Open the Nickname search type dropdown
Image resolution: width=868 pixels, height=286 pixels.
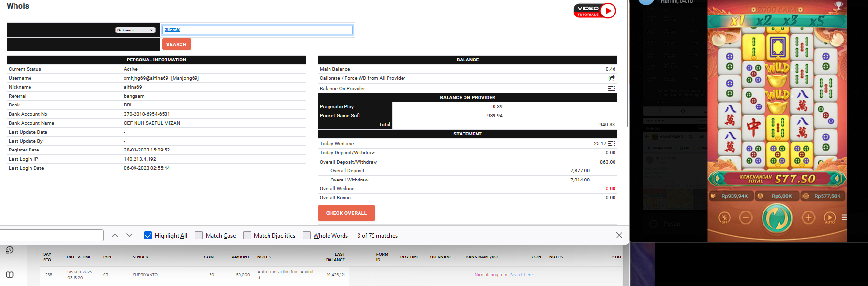pyautogui.click(x=135, y=30)
